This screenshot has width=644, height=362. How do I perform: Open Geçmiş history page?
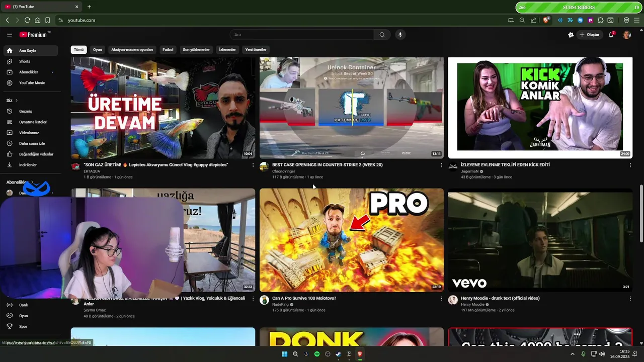pyautogui.click(x=30, y=111)
